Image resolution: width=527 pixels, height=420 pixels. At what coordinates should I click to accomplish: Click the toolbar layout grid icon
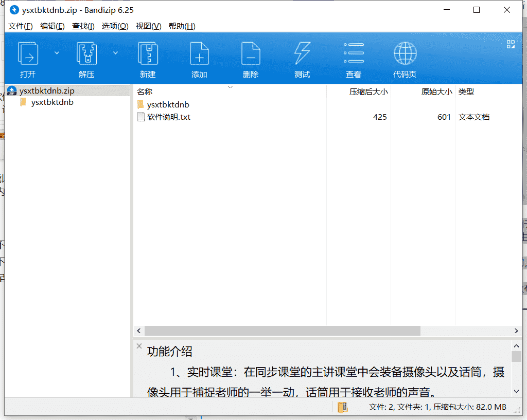pyautogui.click(x=511, y=44)
